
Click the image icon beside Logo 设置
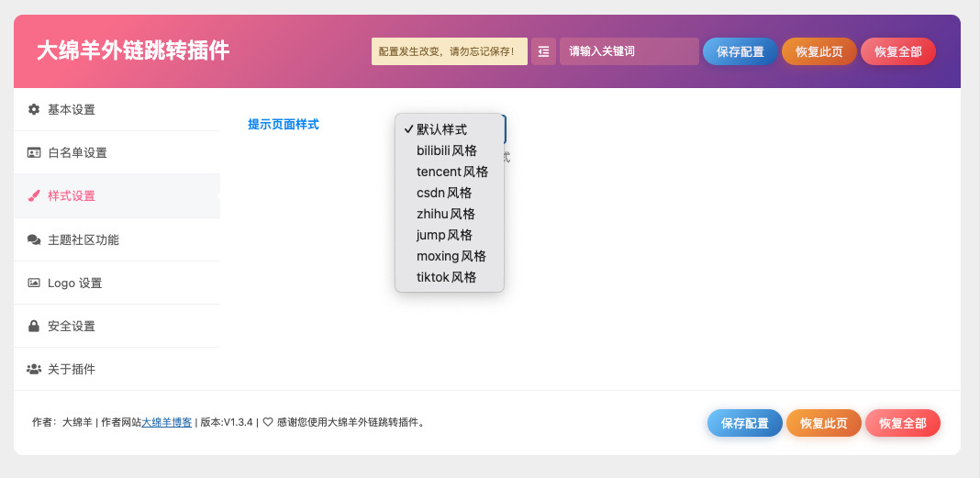34,283
